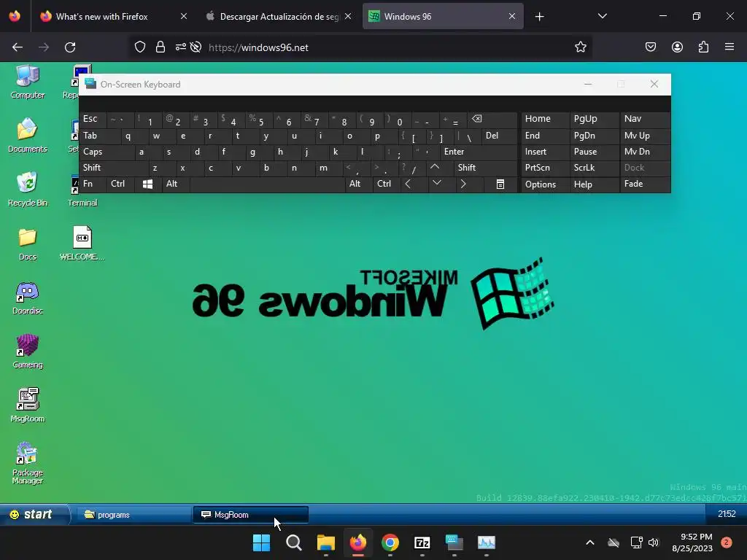Viewport: 747px width, 560px height.
Task: Open the volume control in system tray
Action: click(x=653, y=542)
